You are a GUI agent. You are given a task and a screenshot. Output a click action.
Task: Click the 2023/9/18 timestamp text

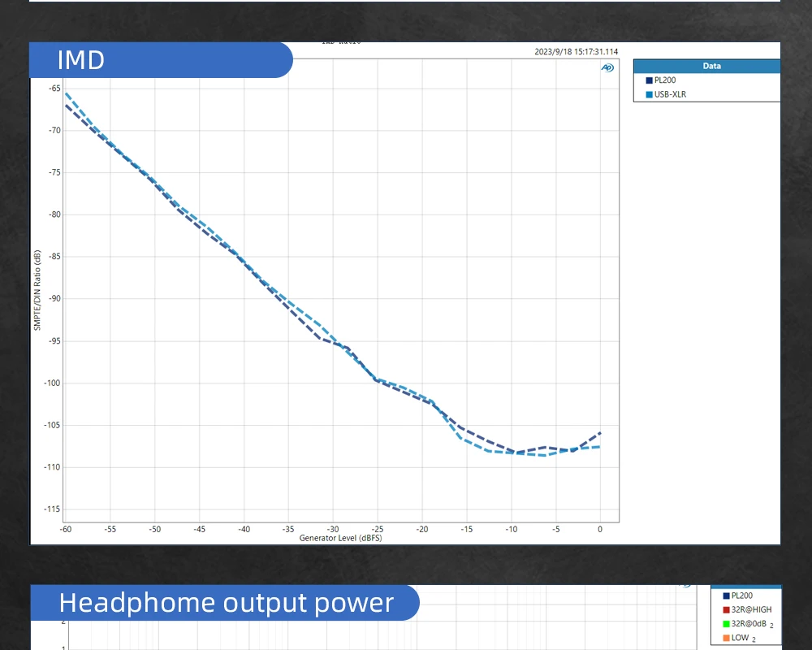click(x=577, y=52)
